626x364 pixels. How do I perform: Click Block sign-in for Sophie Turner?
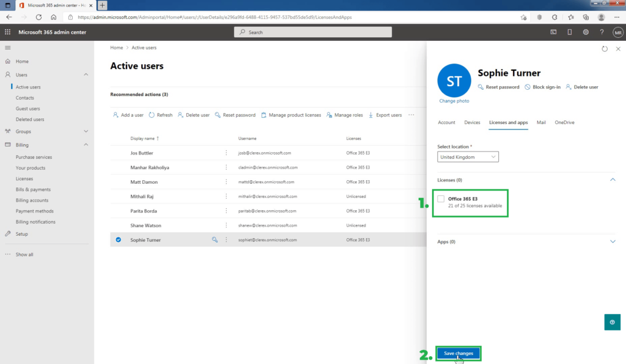[x=542, y=87]
